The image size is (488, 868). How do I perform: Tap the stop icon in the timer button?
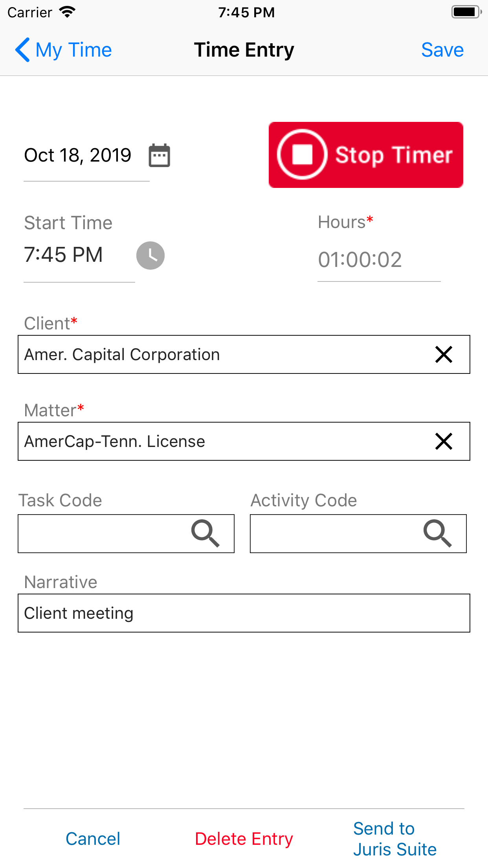point(302,154)
